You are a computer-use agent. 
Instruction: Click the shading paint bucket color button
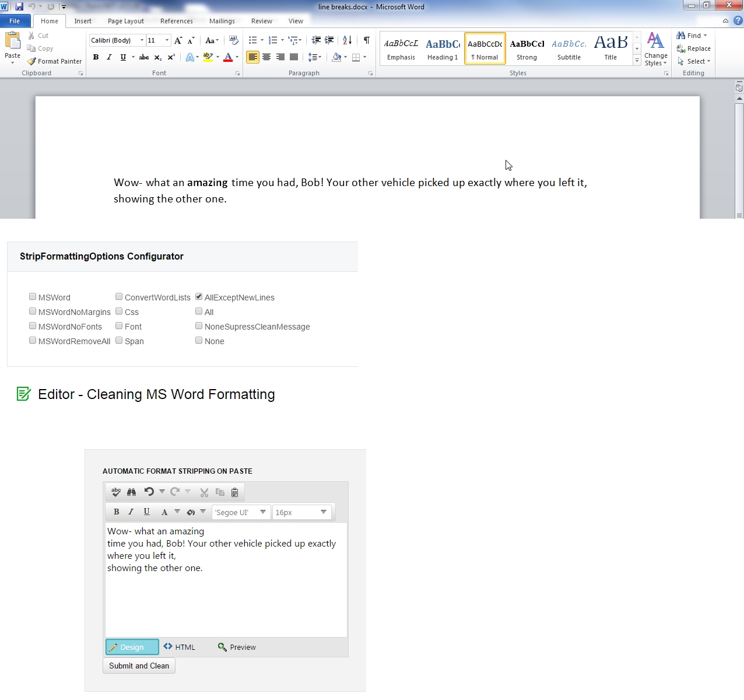tap(336, 57)
